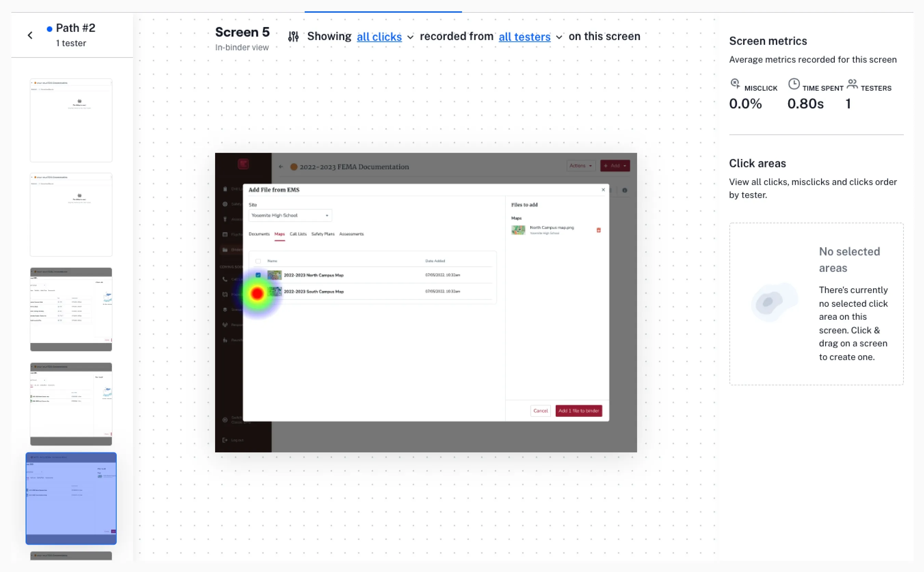The height and width of the screenshot is (572, 924).
Task: Click the Testers people icon
Action: [852, 84]
